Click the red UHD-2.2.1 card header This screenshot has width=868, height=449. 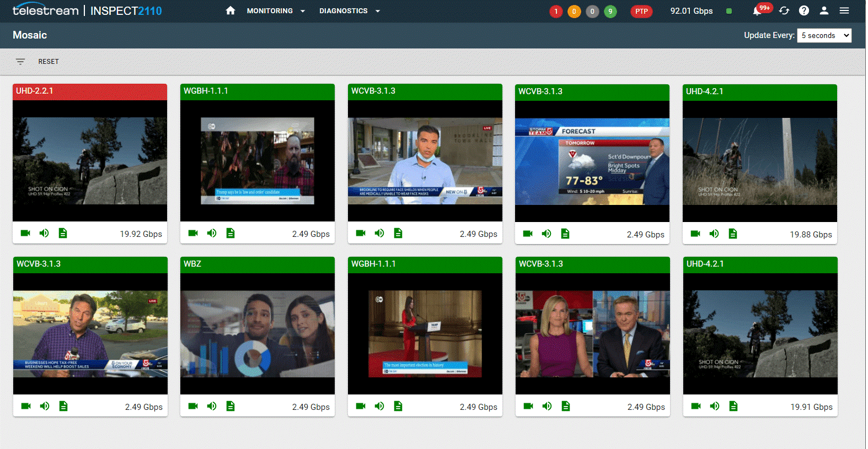tap(90, 91)
